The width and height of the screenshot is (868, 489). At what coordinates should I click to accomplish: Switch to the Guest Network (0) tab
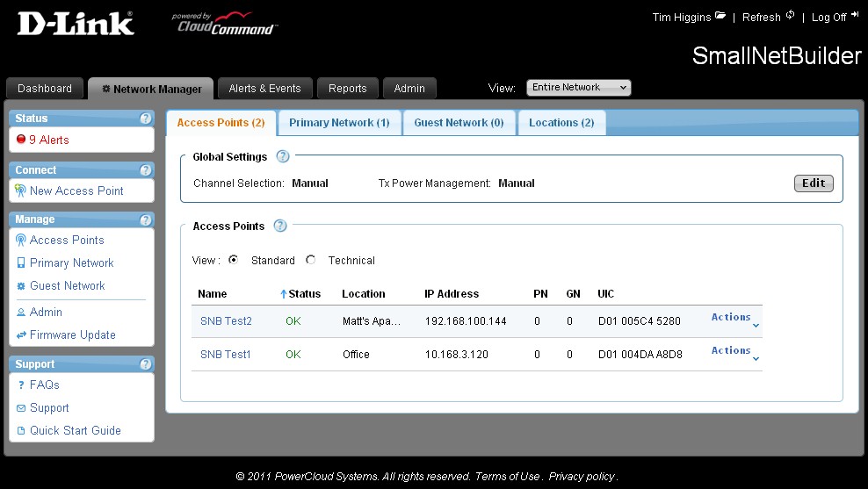coord(459,123)
